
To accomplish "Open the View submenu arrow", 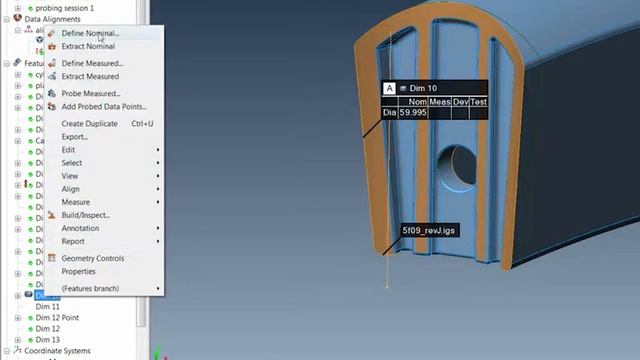I will pos(158,176).
